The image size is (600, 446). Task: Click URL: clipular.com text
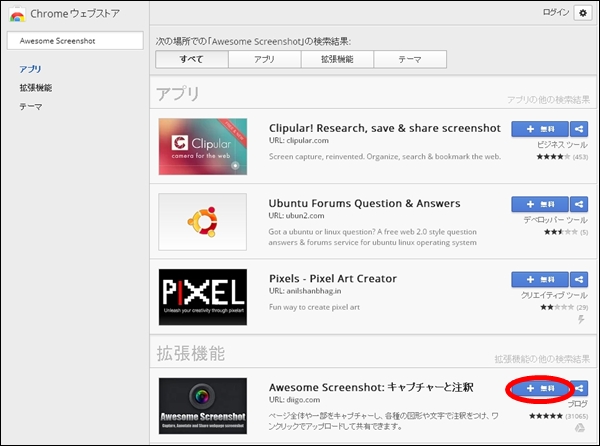(298, 141)
